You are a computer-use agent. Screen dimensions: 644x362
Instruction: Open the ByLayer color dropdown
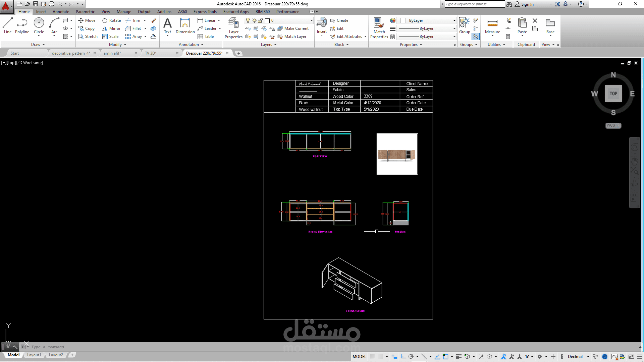pyautogui.click(x=454, y=20)
